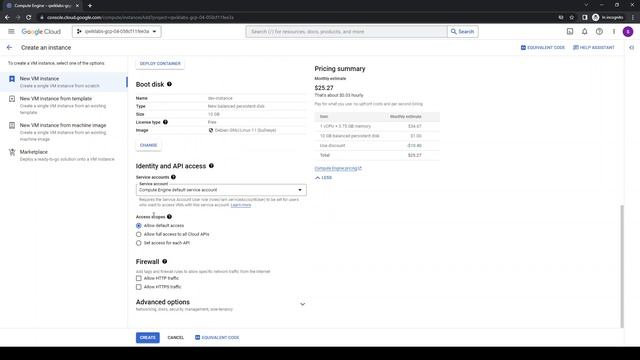The width and height of the screenshot is (640, 360).
Task: Select Set access for each API option
Action: [x=139, y=243]
